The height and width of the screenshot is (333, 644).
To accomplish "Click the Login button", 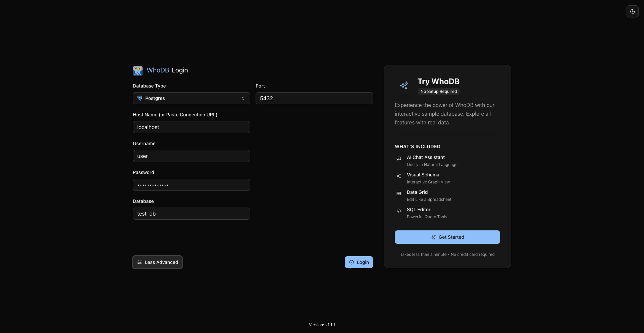I will [359, 262].
